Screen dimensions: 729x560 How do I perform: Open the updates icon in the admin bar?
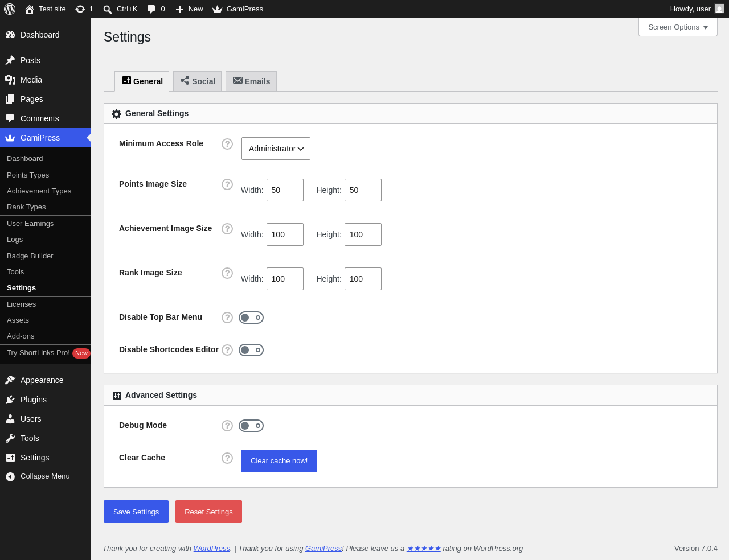coord(80,9)
